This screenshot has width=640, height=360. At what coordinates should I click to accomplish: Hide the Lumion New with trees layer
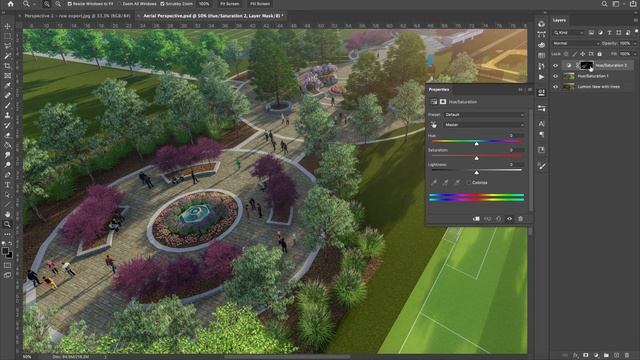coord(555,87)
